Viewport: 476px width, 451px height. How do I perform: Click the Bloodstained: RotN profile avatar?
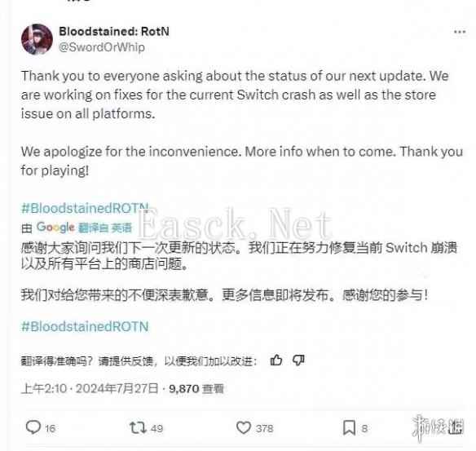click(37, 39)
